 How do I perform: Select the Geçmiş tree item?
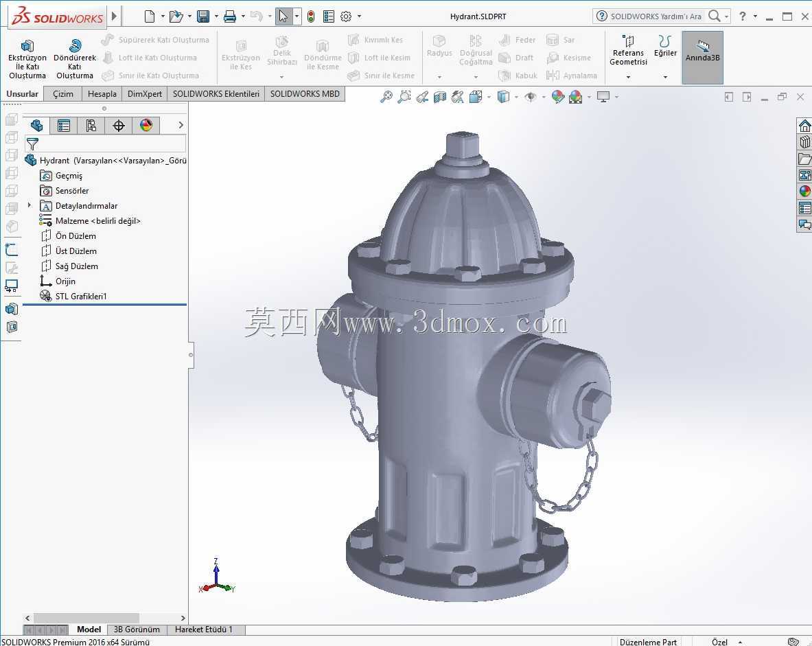pos(61,176)
